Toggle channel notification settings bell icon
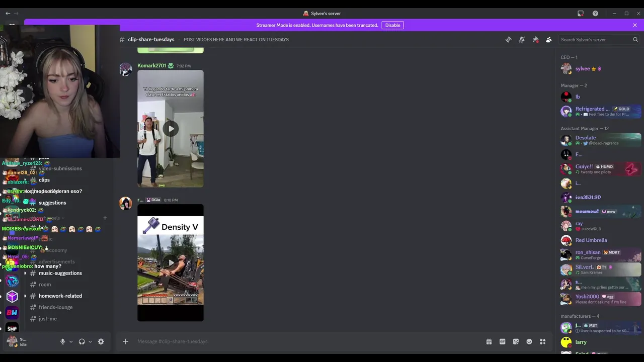Image resolution: width=644 pixels, height=362 pixels. [x=522, y=40]
